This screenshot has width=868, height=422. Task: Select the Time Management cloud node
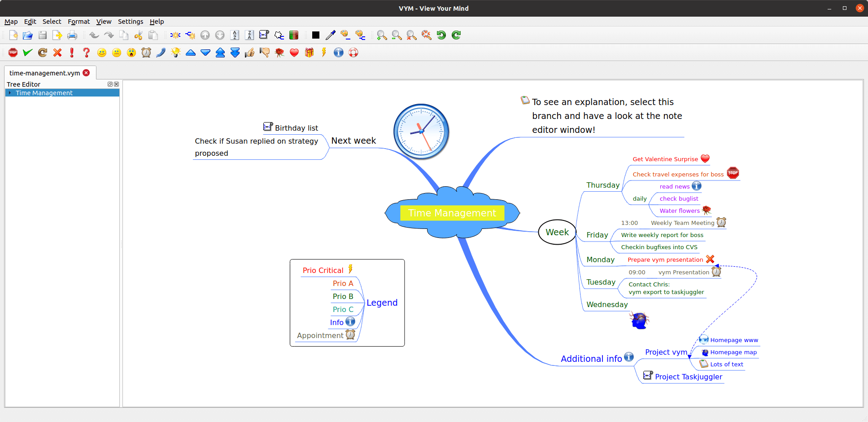[452, 213]
